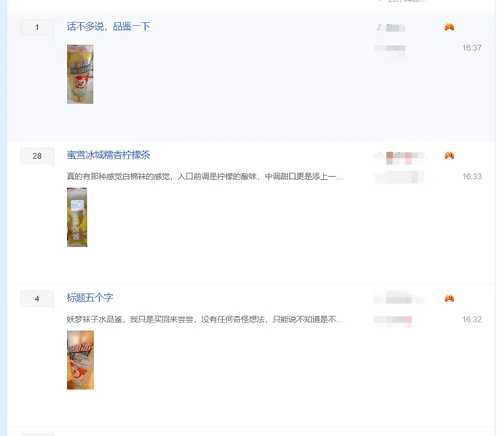Open the thread 蜜雪冰城糯香柠檬茶
504x436 pixels.
tap(109, 155)
